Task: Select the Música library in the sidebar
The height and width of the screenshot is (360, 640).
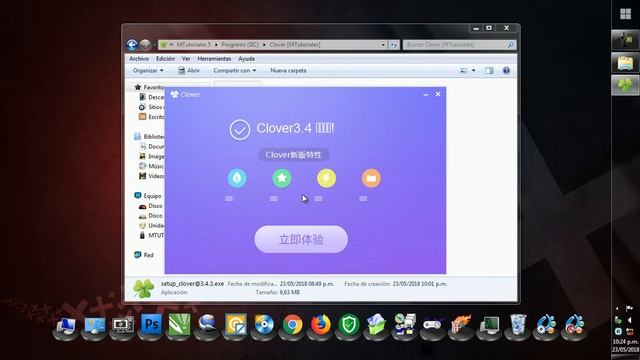Action: point(152,166)
